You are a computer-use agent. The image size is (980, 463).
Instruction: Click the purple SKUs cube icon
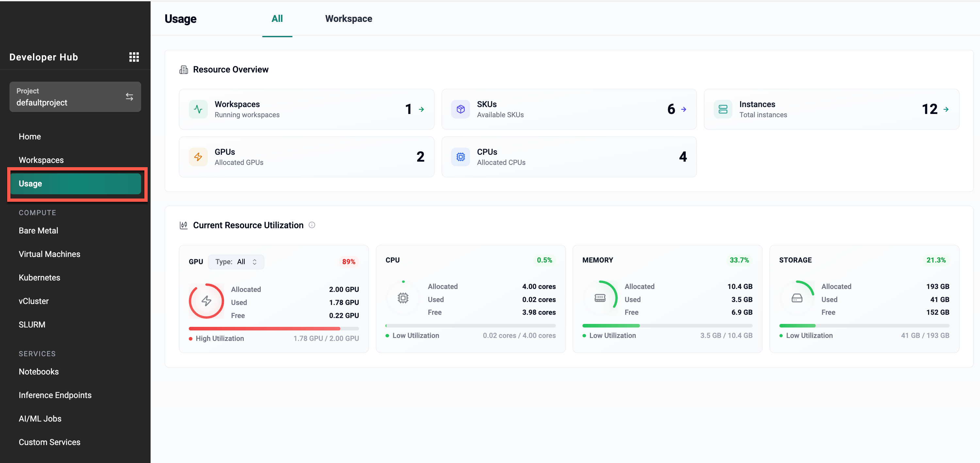pos(460,109)
